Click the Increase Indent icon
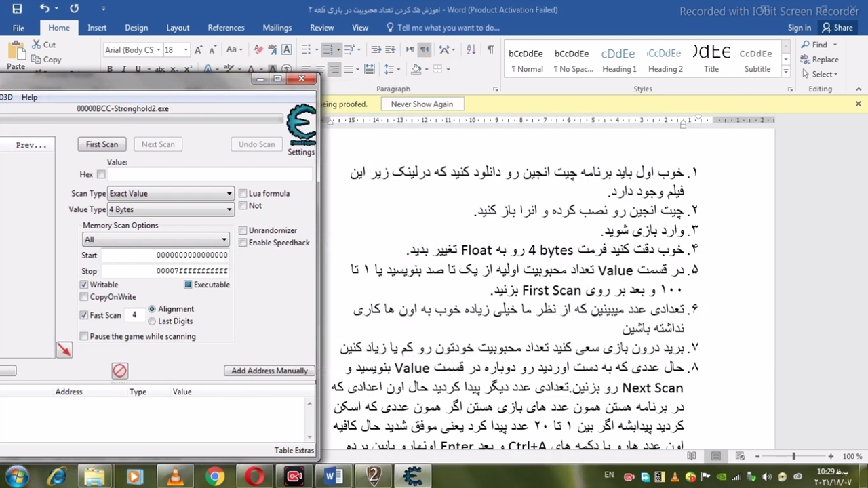The height and width of the screenshot is (488, 868). coord(391,49)
